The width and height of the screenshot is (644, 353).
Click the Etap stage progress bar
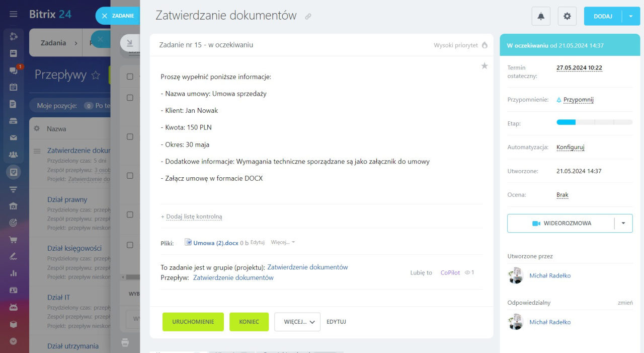click(x=594, y=122)
